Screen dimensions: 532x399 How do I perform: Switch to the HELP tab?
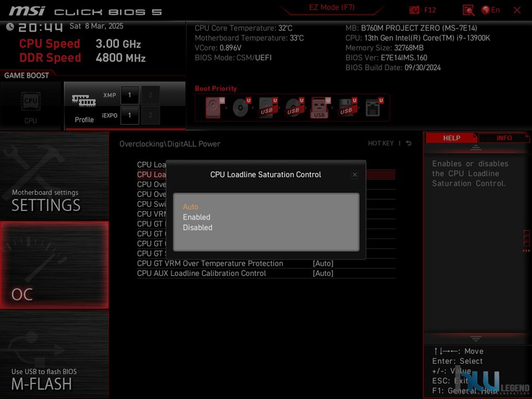click(x=451, y=138)
